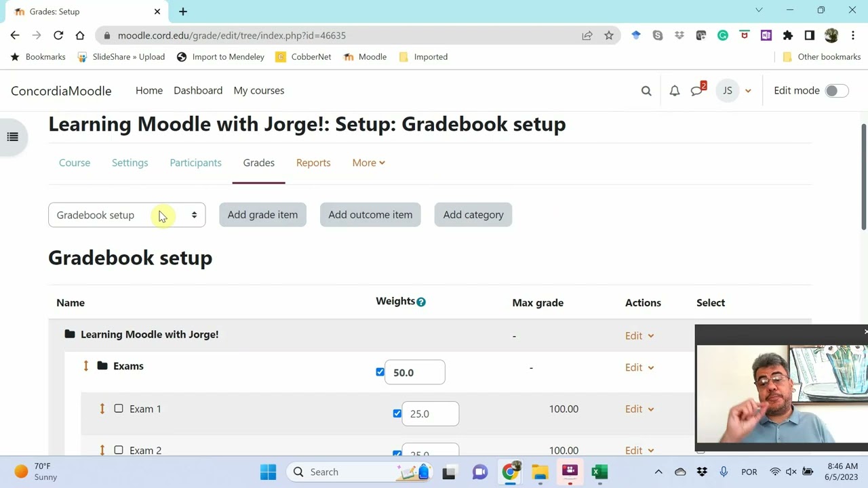Open the course index drawer icon
The width and height of the screenshot is (868, 488).
click(x=12, y=137)
